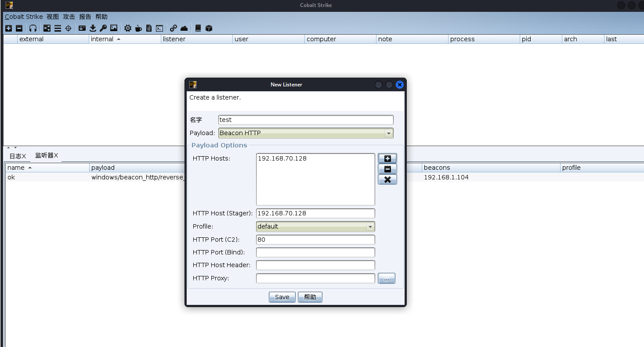
Task: Sort listeners by the name column
Action: [x=47, y=168]
